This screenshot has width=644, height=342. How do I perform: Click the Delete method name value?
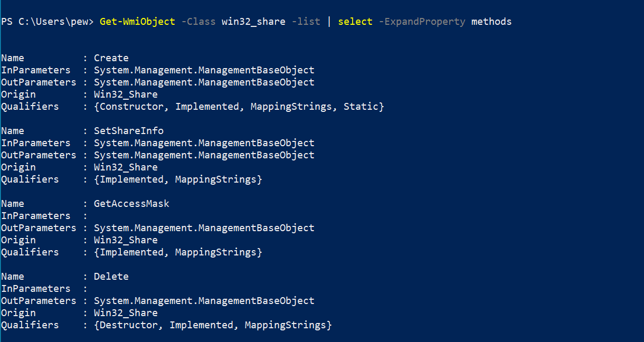tap(111, 277)
